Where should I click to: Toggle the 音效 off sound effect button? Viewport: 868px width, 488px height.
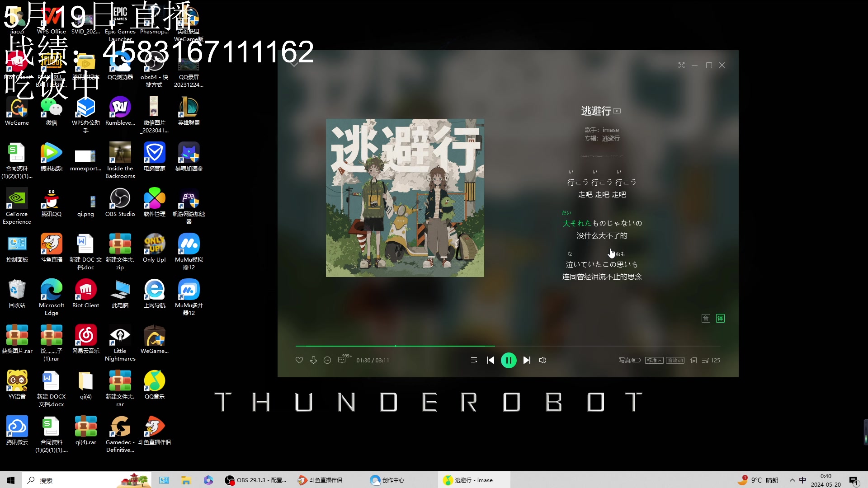675,360
